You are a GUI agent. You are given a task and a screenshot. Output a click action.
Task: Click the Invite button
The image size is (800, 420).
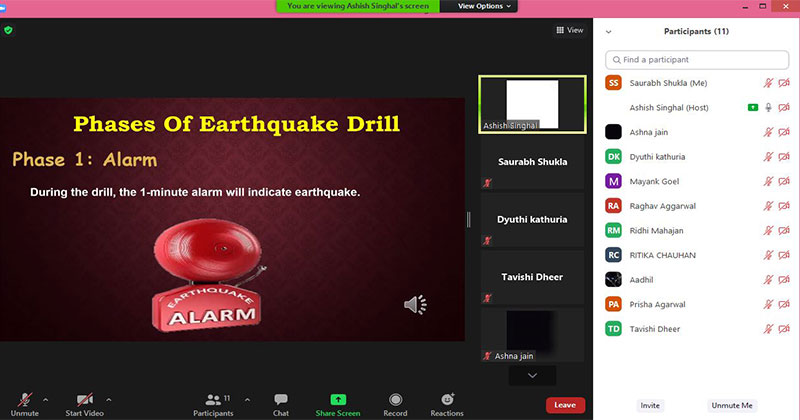coord(650,405)
